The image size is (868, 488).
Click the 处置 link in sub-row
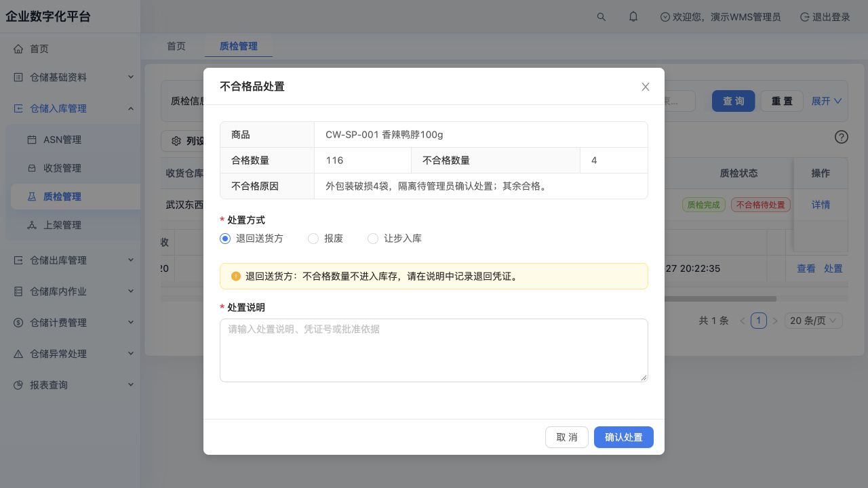tap(833, 268)
